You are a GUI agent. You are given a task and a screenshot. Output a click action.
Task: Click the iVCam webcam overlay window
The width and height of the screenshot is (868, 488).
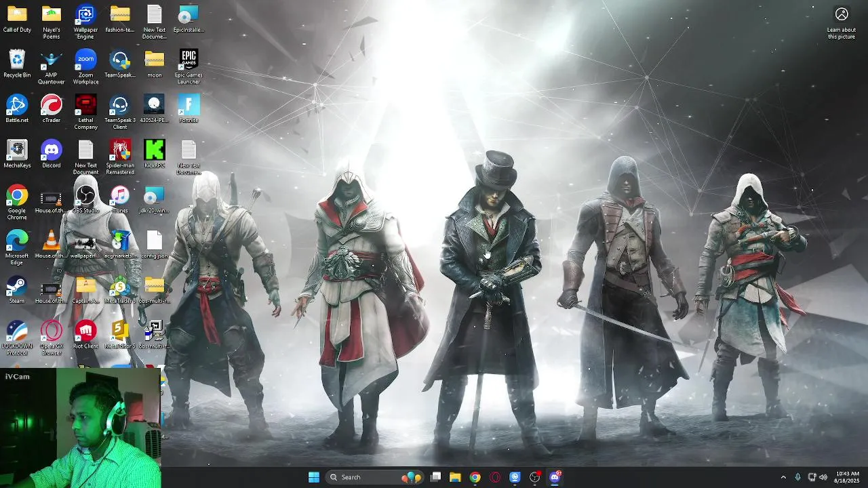[x=81, y=428]
